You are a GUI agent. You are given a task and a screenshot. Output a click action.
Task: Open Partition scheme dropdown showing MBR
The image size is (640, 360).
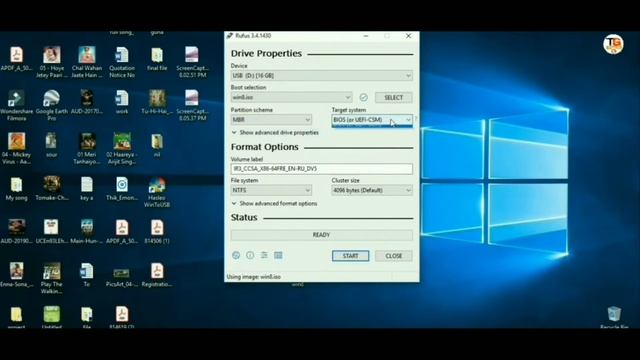(271, 120)
